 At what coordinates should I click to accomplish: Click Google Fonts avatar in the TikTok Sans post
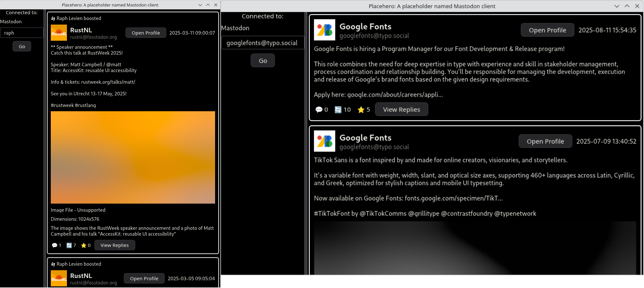(x=324, y=141)
